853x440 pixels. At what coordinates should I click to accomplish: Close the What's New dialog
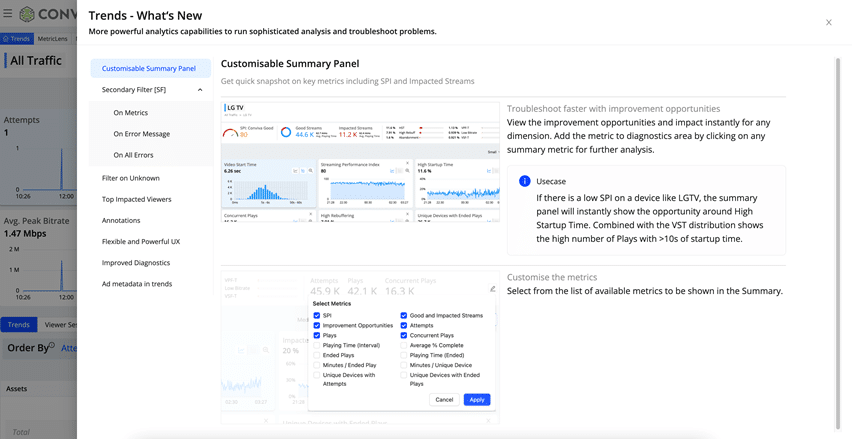pos(829,22)
